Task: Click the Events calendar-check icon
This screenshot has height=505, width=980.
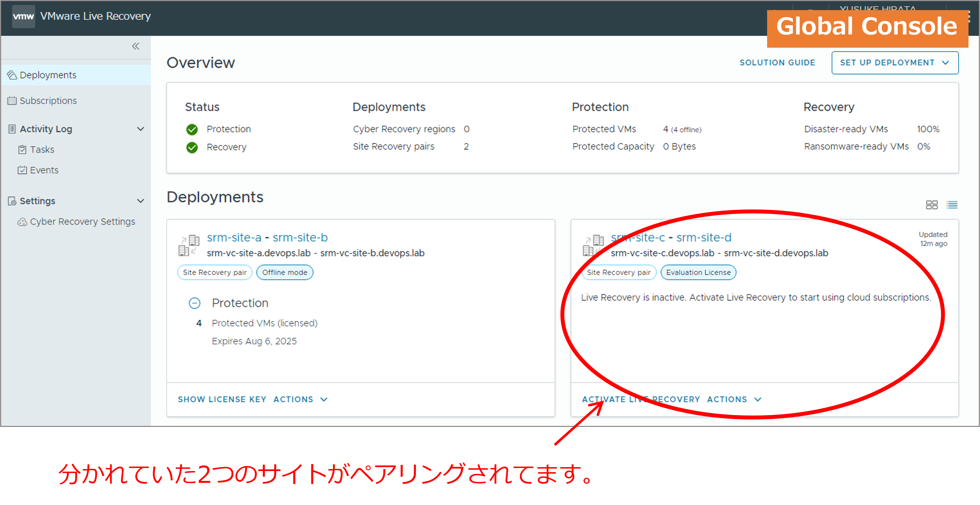Action: (22, 170)
